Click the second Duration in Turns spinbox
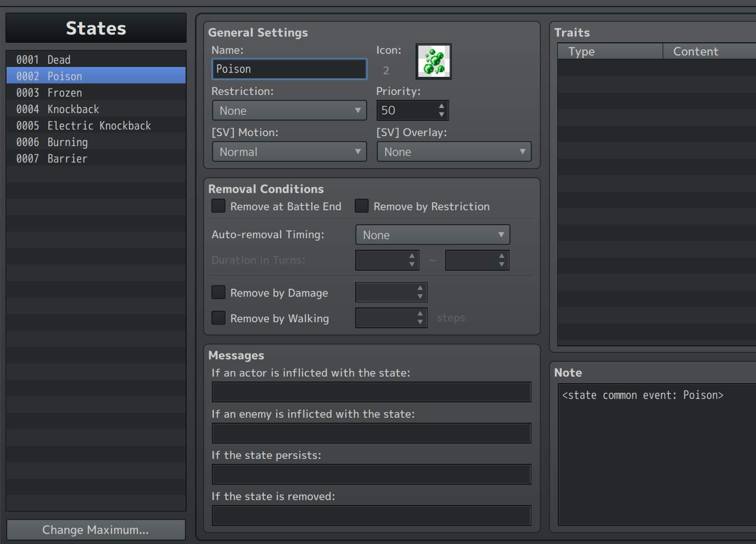This screenshot has height=544, width=756. tap(477, 260)
